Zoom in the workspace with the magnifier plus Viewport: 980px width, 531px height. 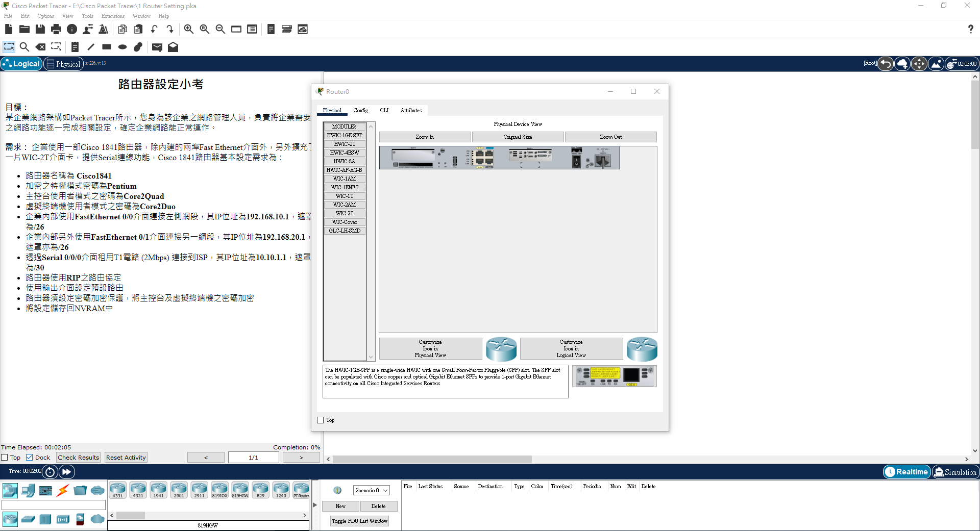coord(189,29)
